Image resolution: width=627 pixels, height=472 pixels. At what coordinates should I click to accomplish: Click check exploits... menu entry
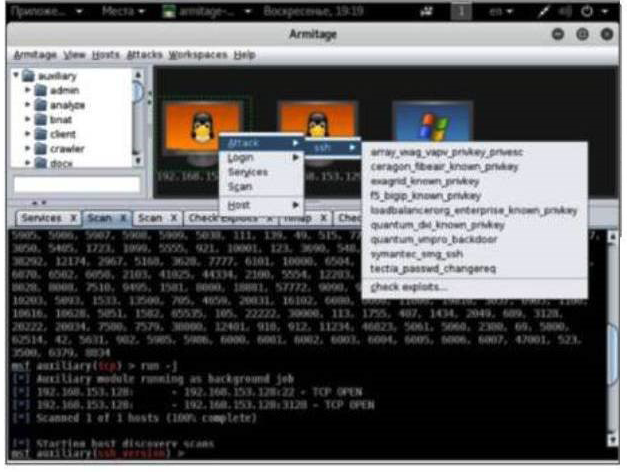pos(474,287)
